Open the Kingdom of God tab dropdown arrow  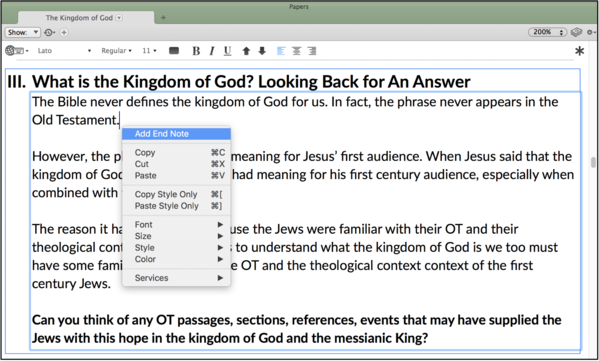[119, 18]
